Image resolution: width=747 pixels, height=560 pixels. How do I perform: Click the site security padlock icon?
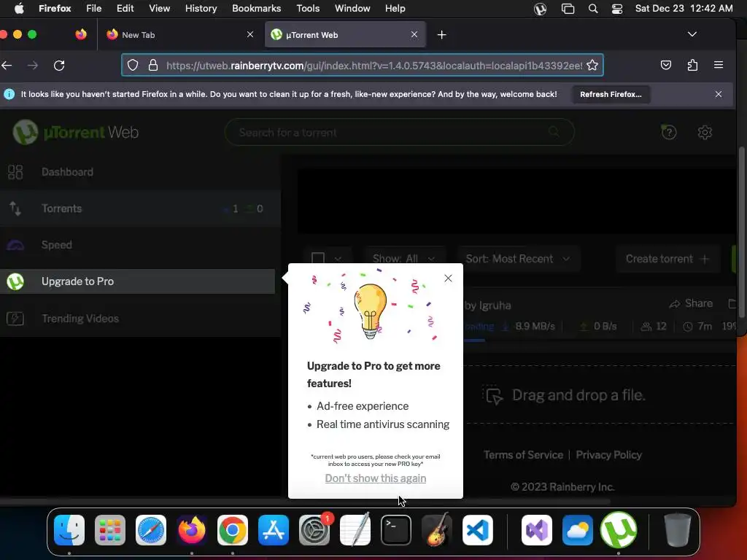coord(153,65)
